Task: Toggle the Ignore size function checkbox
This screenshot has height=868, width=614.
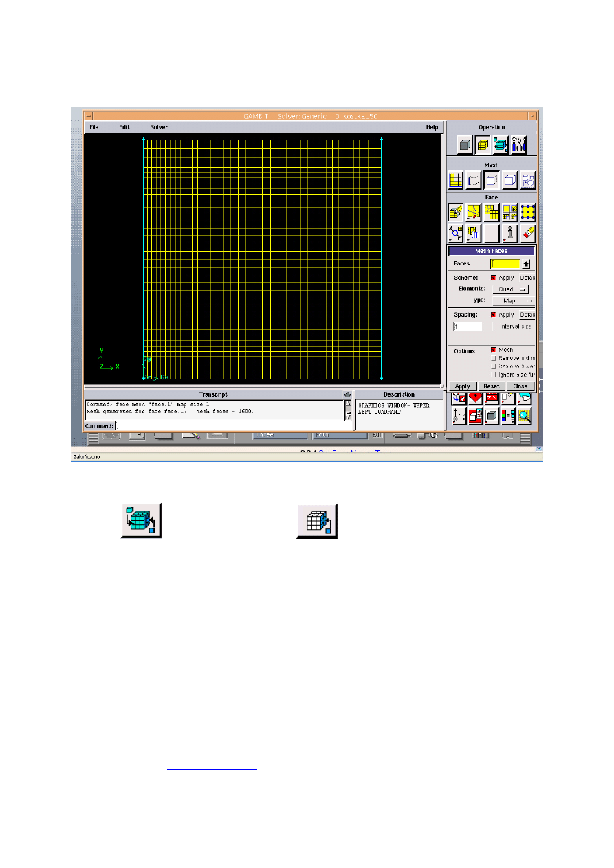Action: [493, 374]
